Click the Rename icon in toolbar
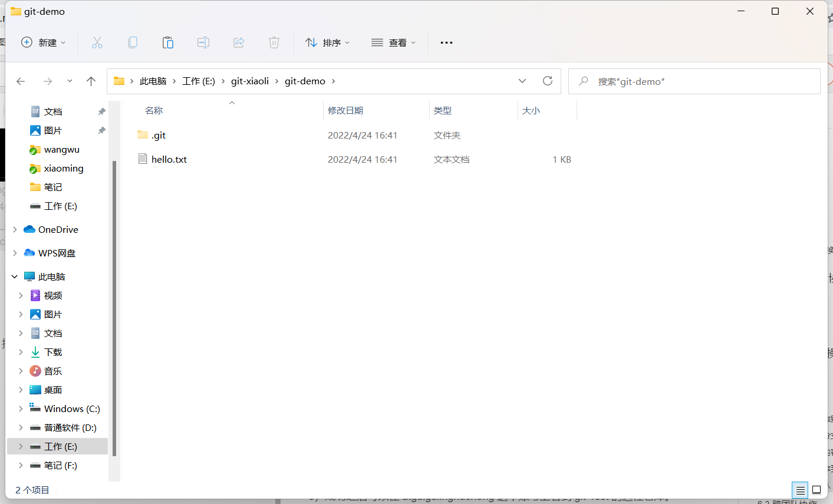 coord(203,42)
